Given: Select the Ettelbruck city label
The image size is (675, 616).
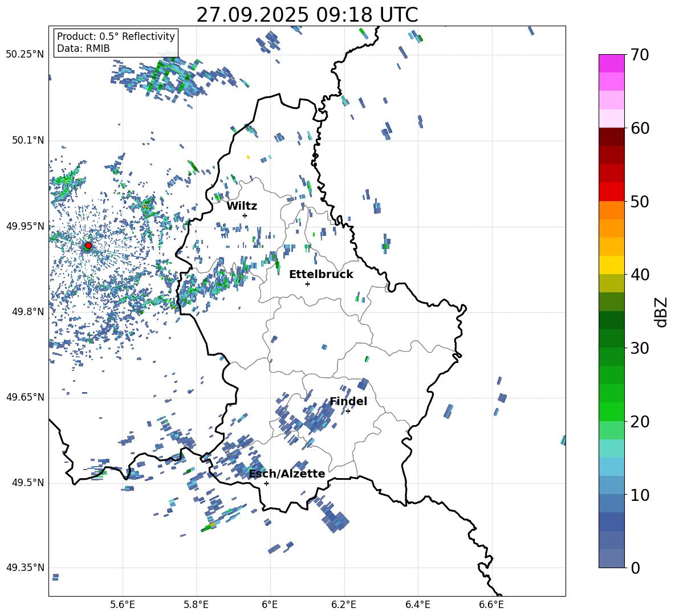Looking at the screenshot, I should (x=321, y=274).
